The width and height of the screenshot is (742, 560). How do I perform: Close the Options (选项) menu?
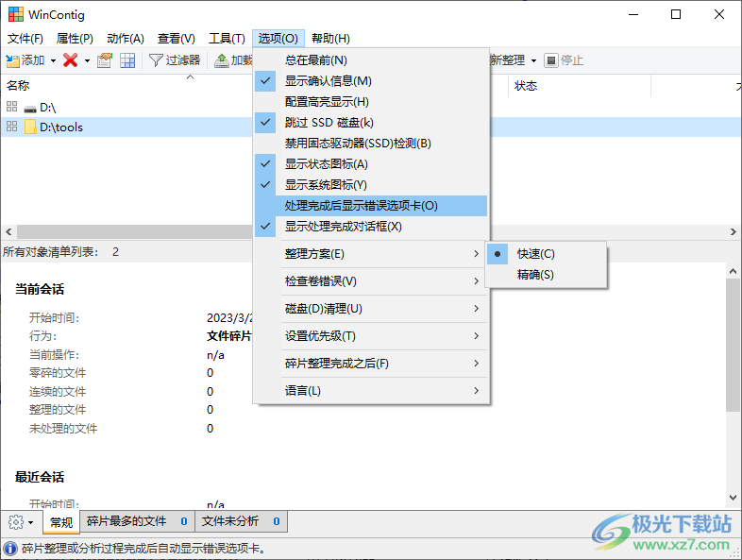point(278,39)
